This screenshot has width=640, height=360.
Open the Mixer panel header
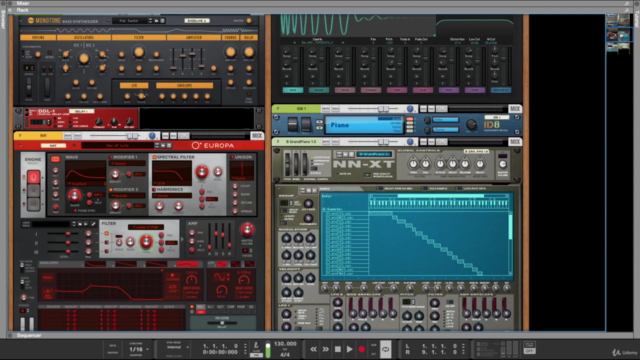click(x=22, y=3)
